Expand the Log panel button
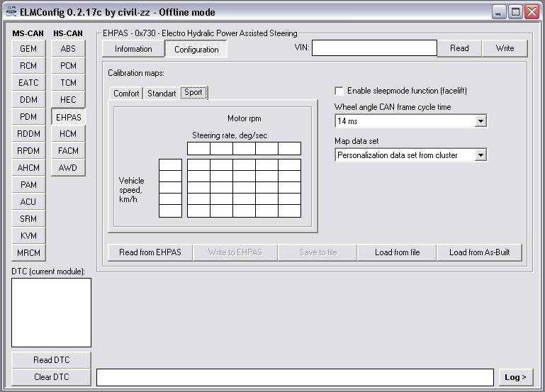Image resolution: width=545 pixels, height=392 pixels. click(x=515, y=377)
